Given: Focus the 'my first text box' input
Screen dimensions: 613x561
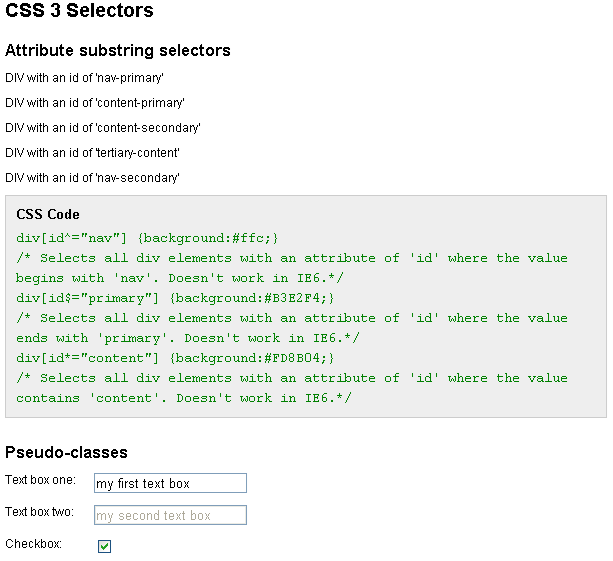Looking at the screenshot, I should point(170,483).
